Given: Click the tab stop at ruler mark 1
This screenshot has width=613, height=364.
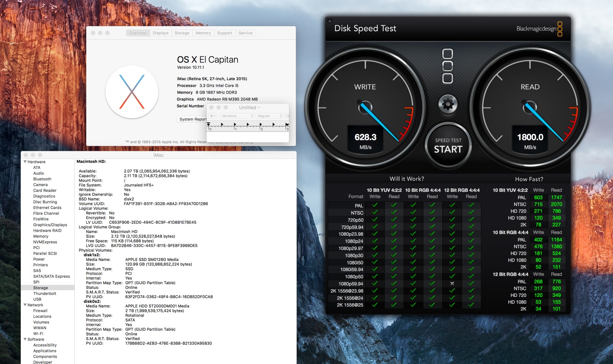Looking at the screenshot, I should pyautogui.click(x=235, y=125).
